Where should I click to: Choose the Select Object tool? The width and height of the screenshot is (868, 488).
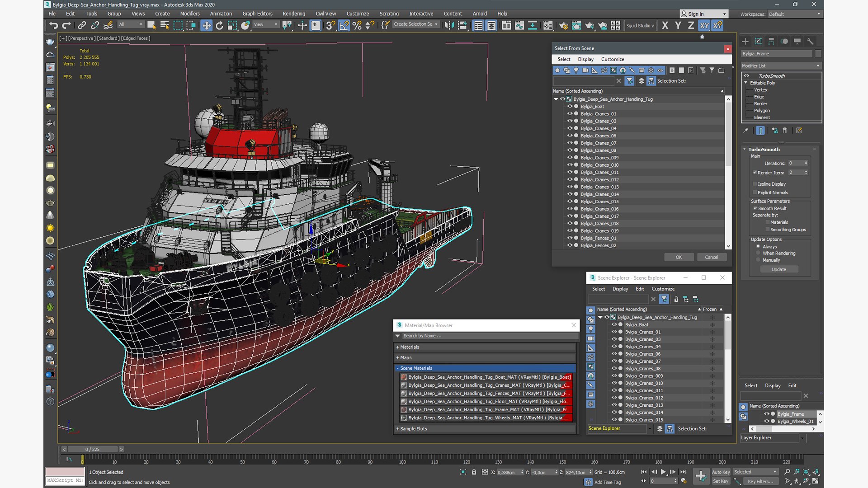click(x=151, y=25)
